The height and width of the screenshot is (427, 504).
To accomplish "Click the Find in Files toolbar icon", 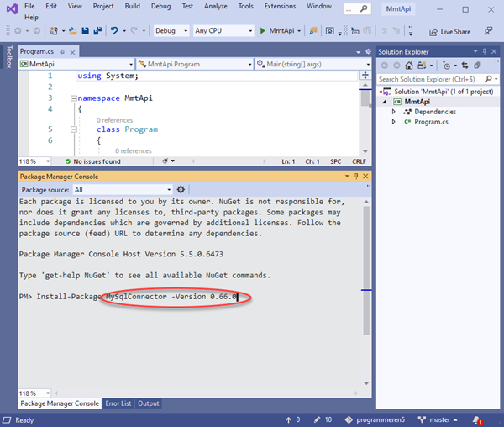I will click(312, 31).
